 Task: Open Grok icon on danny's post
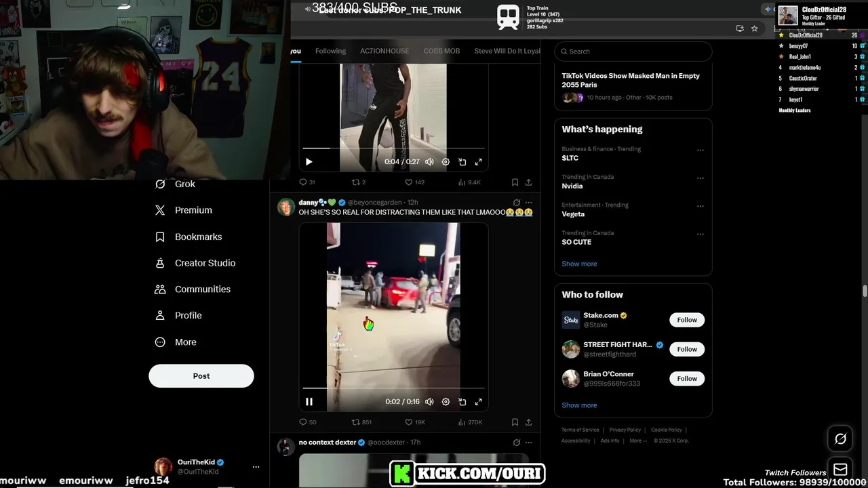coord(516,203)
